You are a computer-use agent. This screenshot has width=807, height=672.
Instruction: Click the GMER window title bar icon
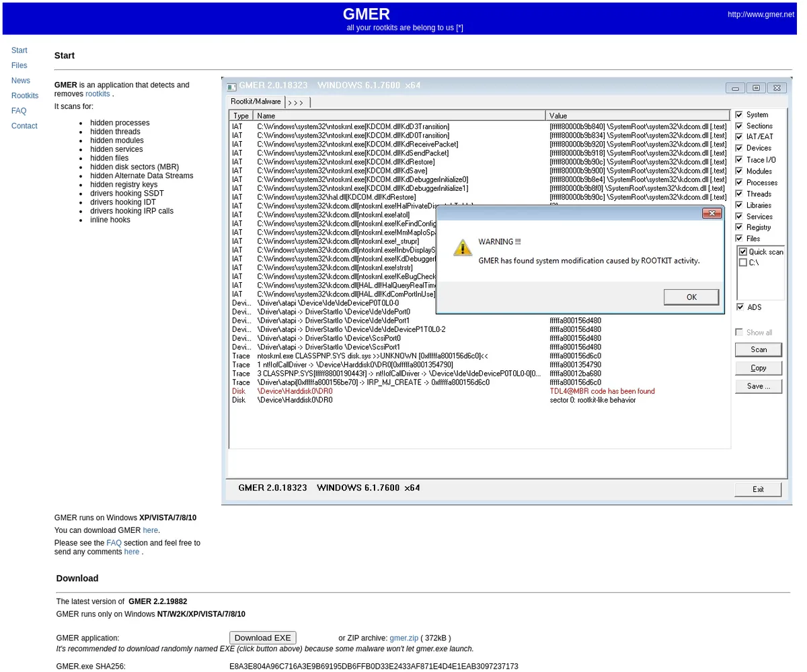[231, 87]
